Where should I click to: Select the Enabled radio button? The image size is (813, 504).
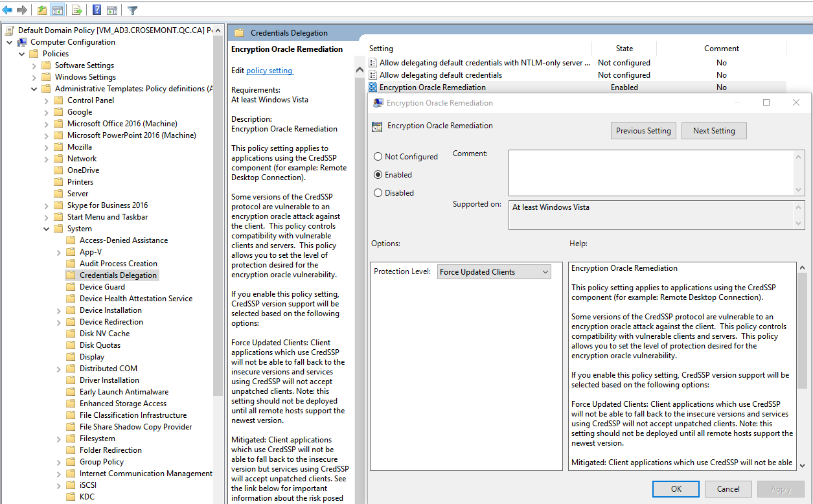(378, 175)
